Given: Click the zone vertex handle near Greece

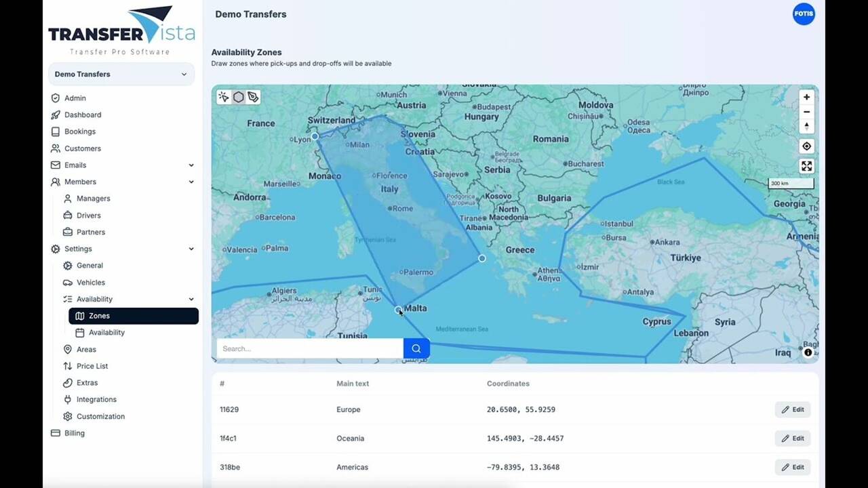Looking at the screenshot, I should (482, 258).
